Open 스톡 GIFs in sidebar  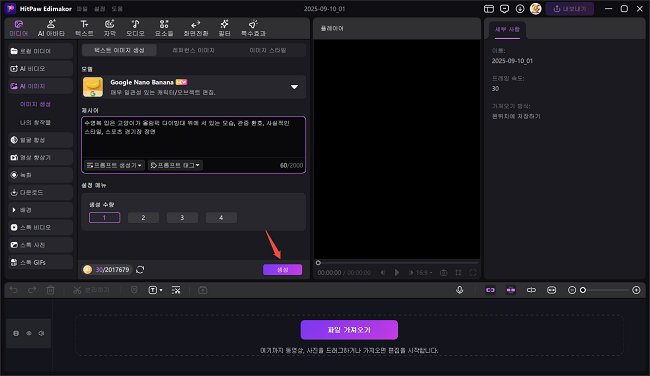[40, 262]
